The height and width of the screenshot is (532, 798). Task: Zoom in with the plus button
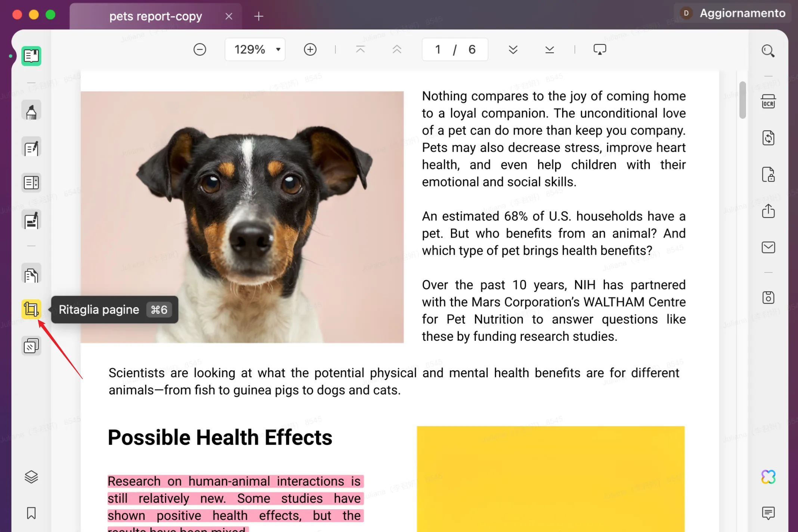[x=310, y=49]
